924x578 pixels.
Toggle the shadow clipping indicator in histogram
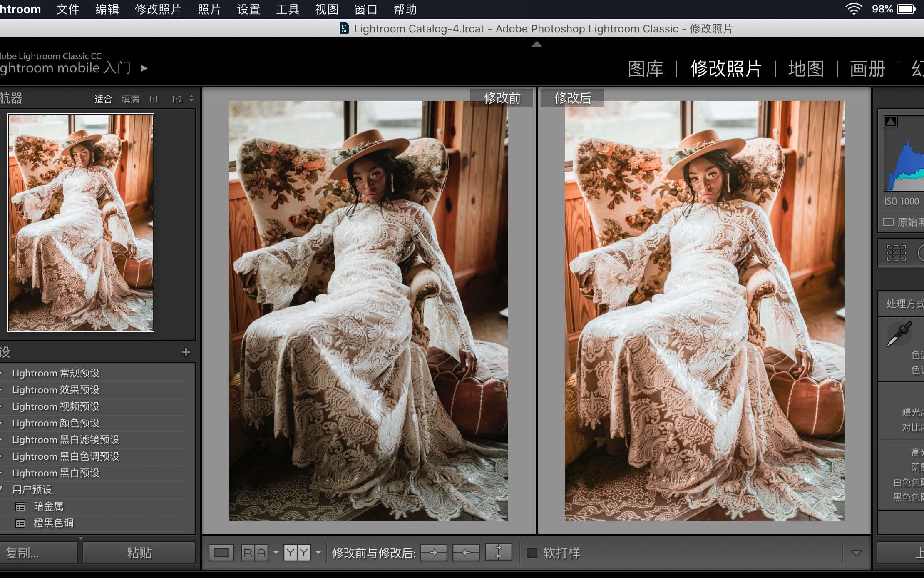click(x=891, y=121)
